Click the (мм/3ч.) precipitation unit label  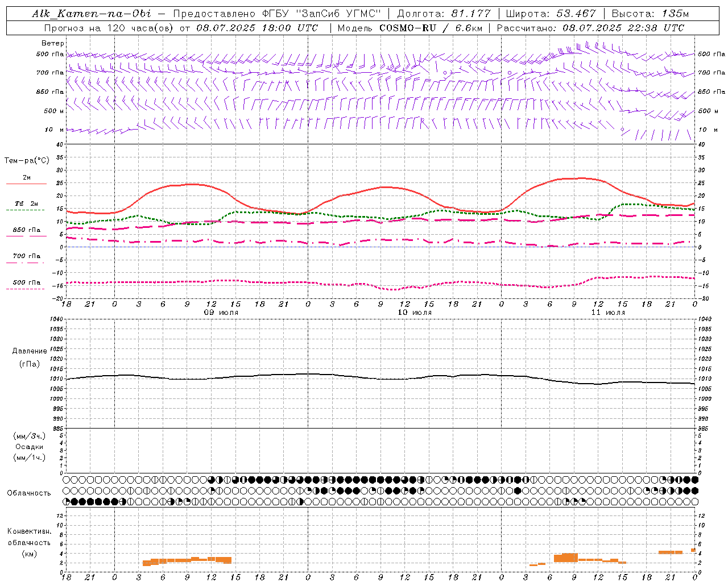30,436
